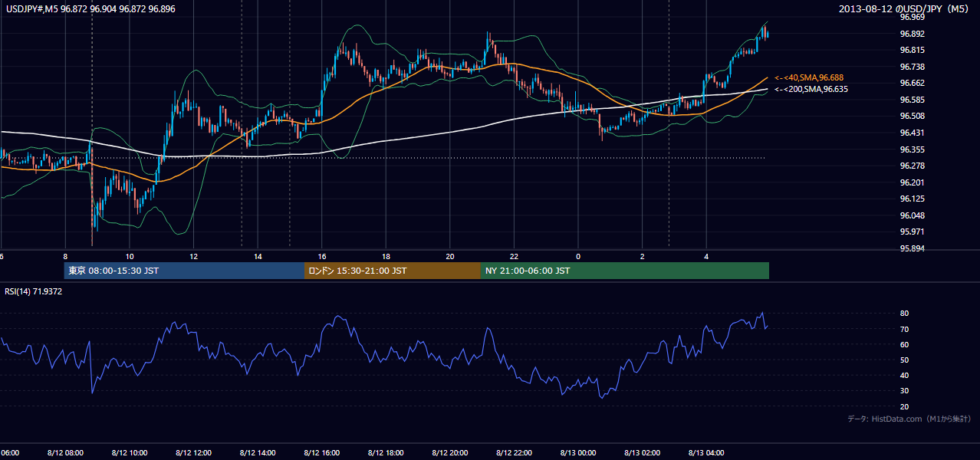Click price axis value 95.971
This screenshot has height=460, width=980.
click(x=913, y=232)
